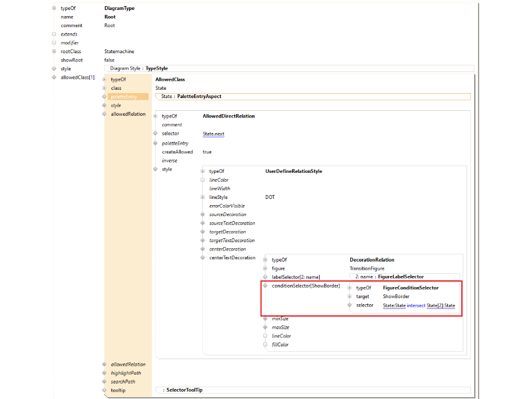Click the diamond icon beside centerTextDecoration
Image resolution: width=532 pixels, height=399 pixels.
click(x=203, y=258)
